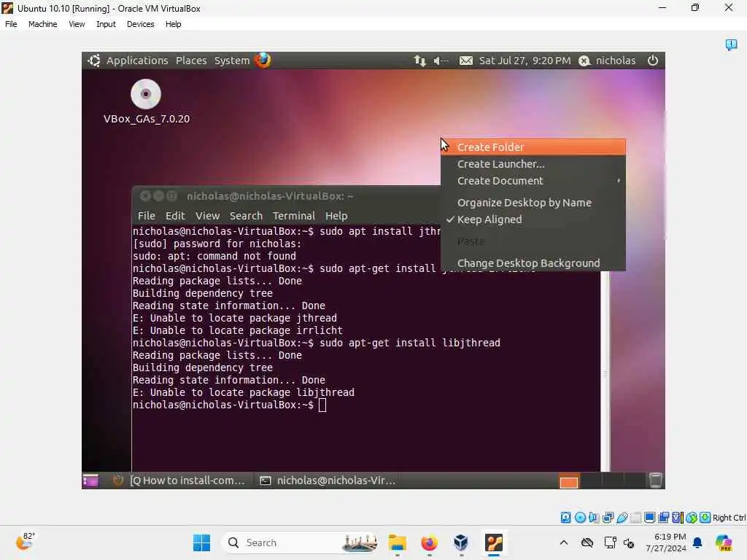747x560 pixels.
Task: Open File Explorer from the taskbar
Action: click(397, 542)
